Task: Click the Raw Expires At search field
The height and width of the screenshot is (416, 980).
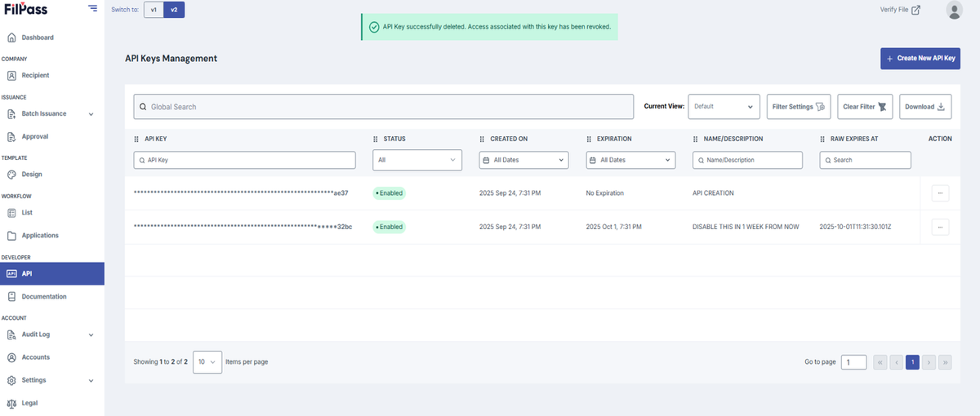Action: (865, 160)
